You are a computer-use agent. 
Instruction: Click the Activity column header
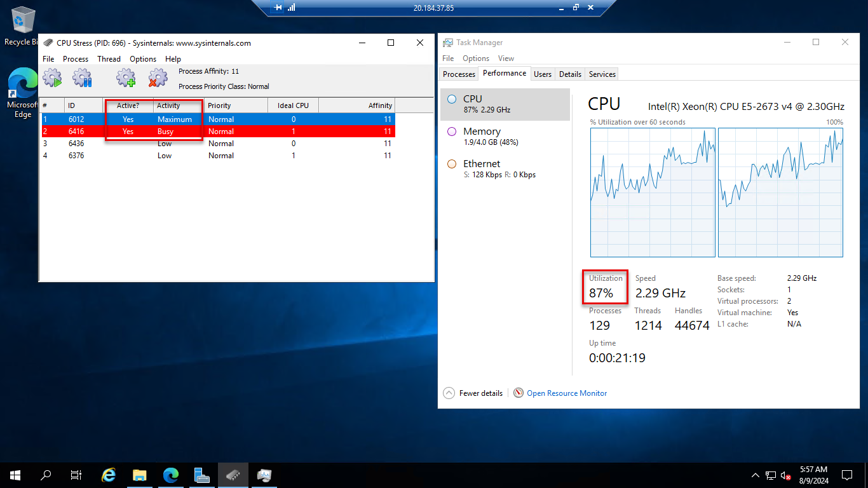tap(179, 105)
